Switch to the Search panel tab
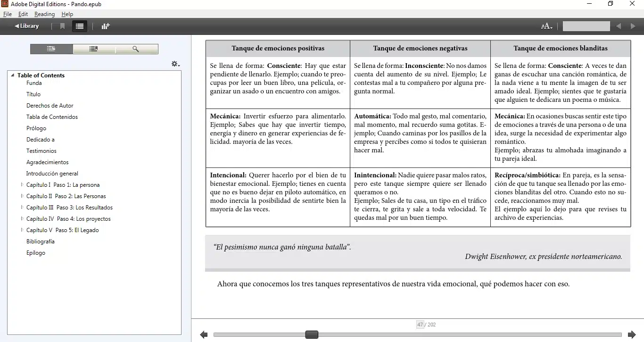Screen dimensions: 644x342 (x=136, y=49)
